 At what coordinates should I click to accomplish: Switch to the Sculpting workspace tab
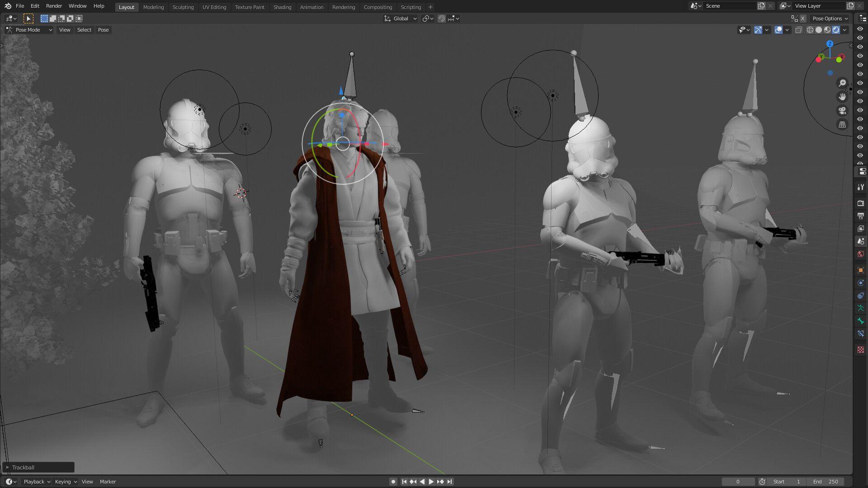(183, 7)
